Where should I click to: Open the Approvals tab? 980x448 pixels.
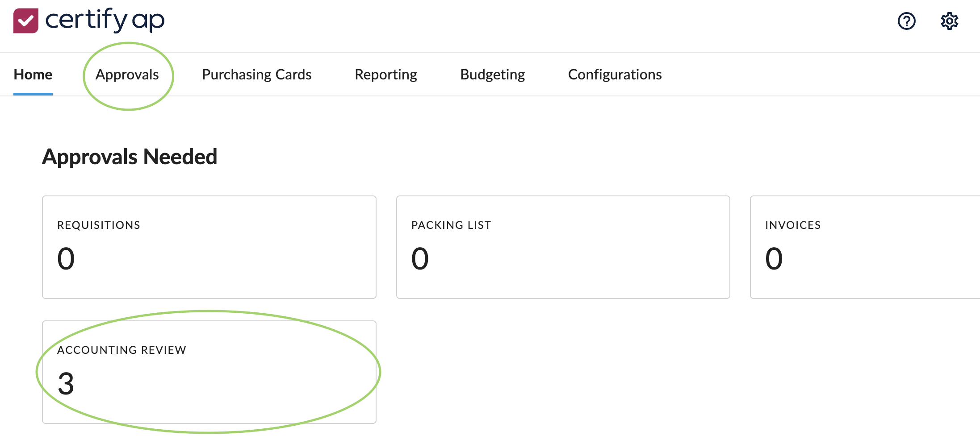click(127, 75)
